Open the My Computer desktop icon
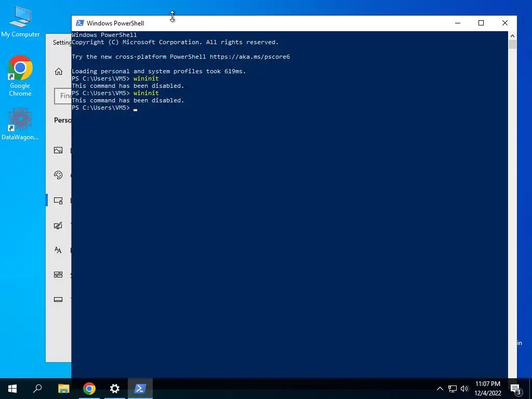The height and width of the screenshot is (399, 532). click(20, 22)
